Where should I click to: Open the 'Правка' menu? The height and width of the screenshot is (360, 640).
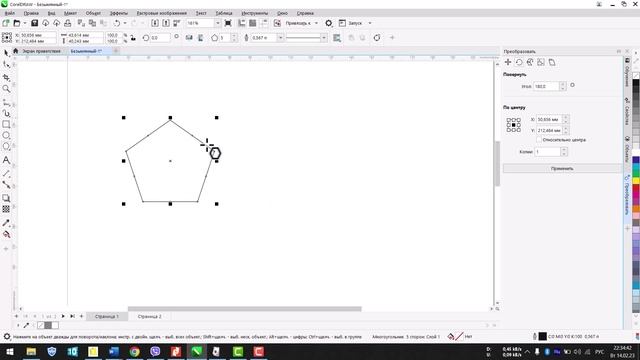pos(31,13)
